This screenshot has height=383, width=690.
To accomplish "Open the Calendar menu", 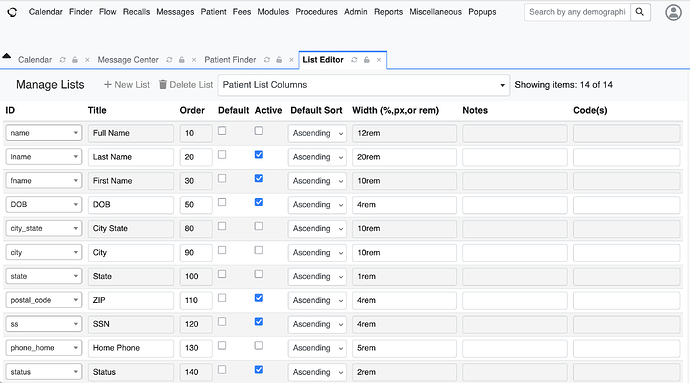I will pyautogui.click(x=46, y=12).
